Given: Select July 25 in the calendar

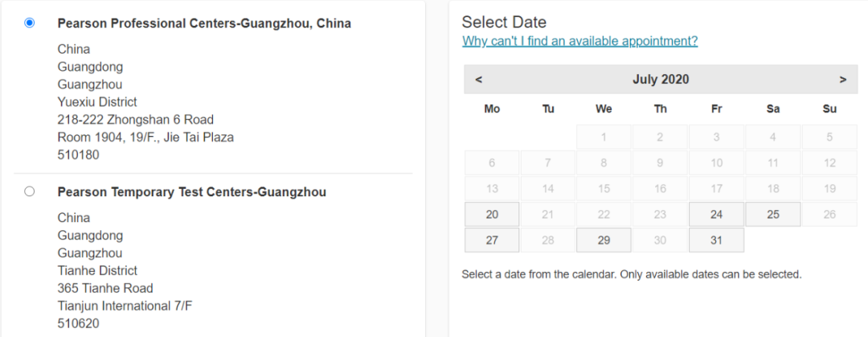Looking at the screenshot, I should click(772, 215).
